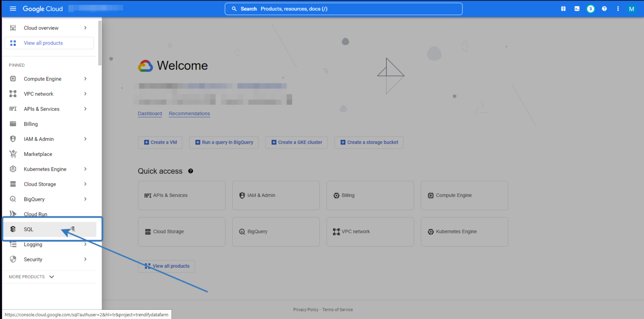644x319 pixels.
Task: Click the Compute Engine icon in sidebar
Action: pyautogui.click(x=13, y=79)
